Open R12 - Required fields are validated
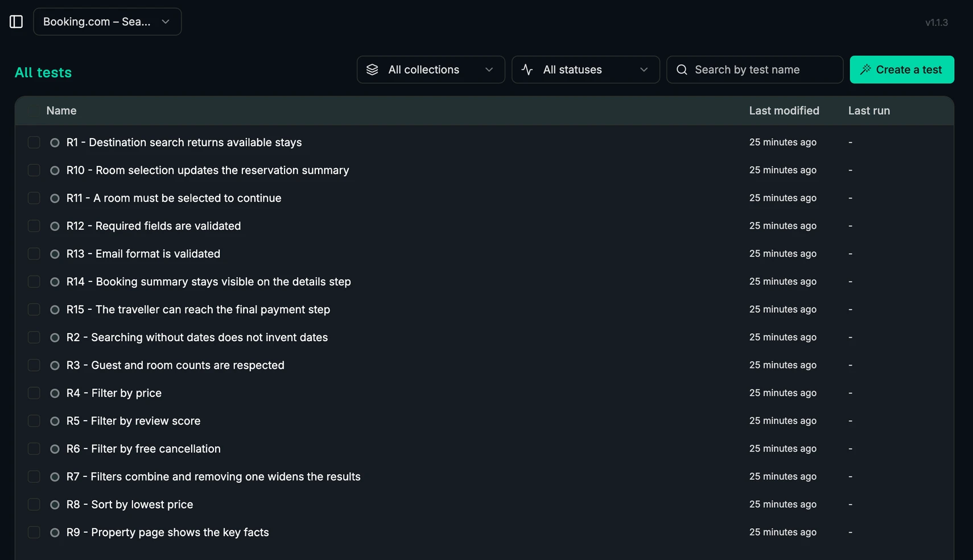The image size is (973, 560). click(154, 226)
